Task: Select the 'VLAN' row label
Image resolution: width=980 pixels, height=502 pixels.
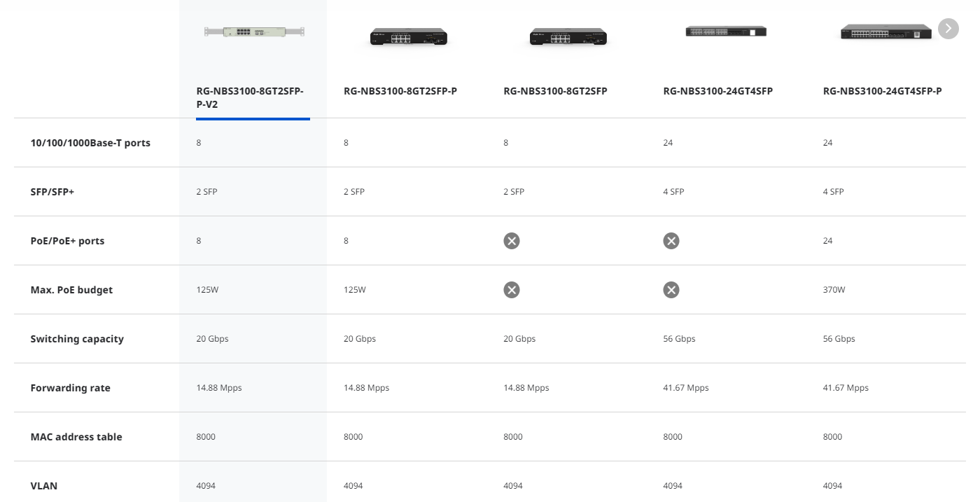Action: pos(44,486)
